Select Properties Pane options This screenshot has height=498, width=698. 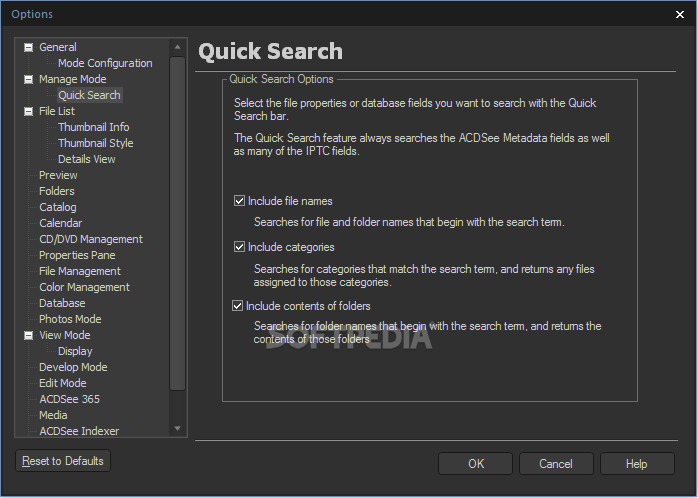77,255
